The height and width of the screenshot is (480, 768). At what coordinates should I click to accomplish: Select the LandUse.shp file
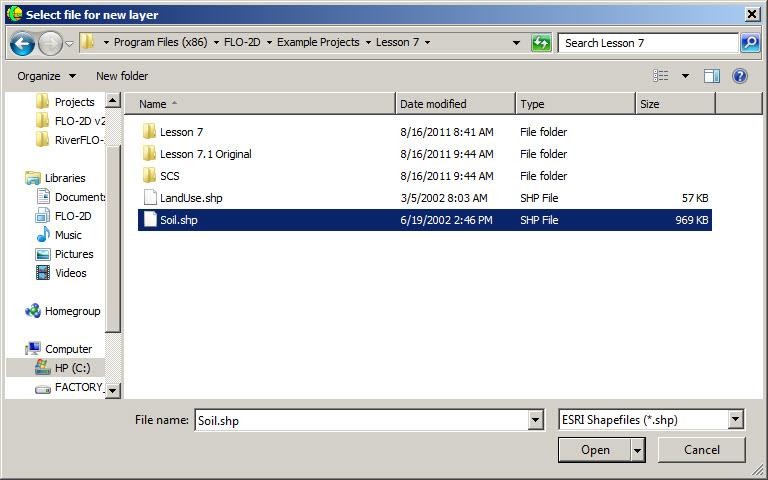190,198
